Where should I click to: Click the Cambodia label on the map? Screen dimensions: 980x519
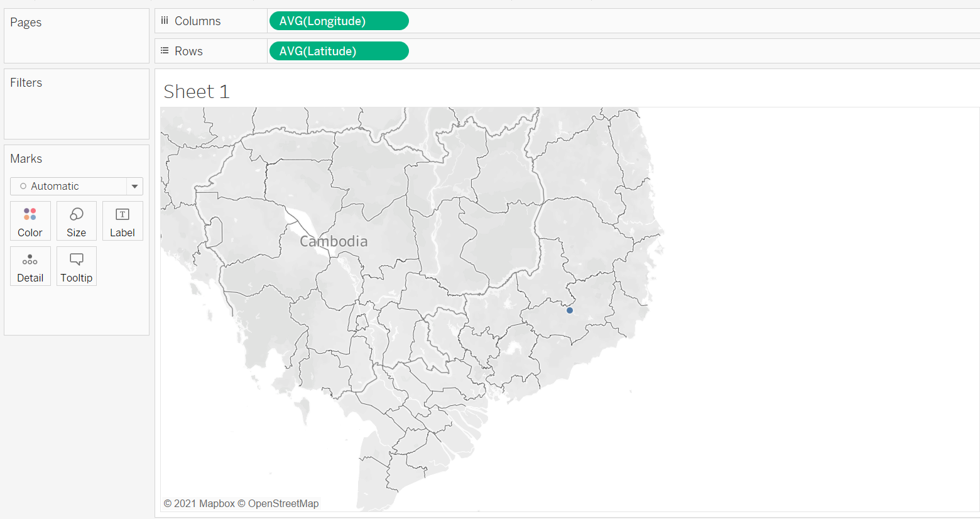tap(334, 241)
